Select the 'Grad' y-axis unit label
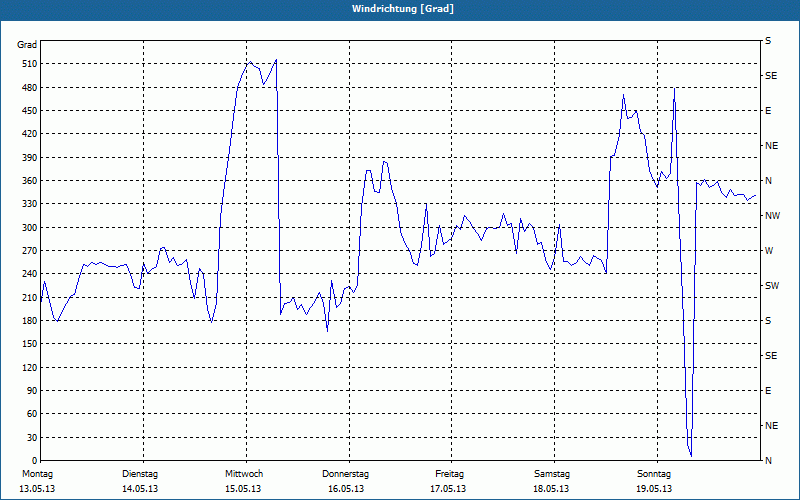The height and width of the screenshot is (500, 800). tap(27, 45)
